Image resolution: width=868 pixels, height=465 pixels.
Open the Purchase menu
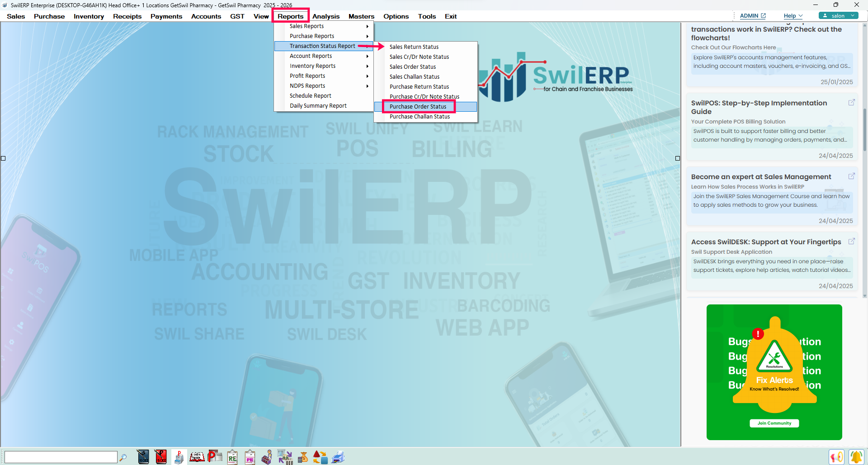click(49, 16)
